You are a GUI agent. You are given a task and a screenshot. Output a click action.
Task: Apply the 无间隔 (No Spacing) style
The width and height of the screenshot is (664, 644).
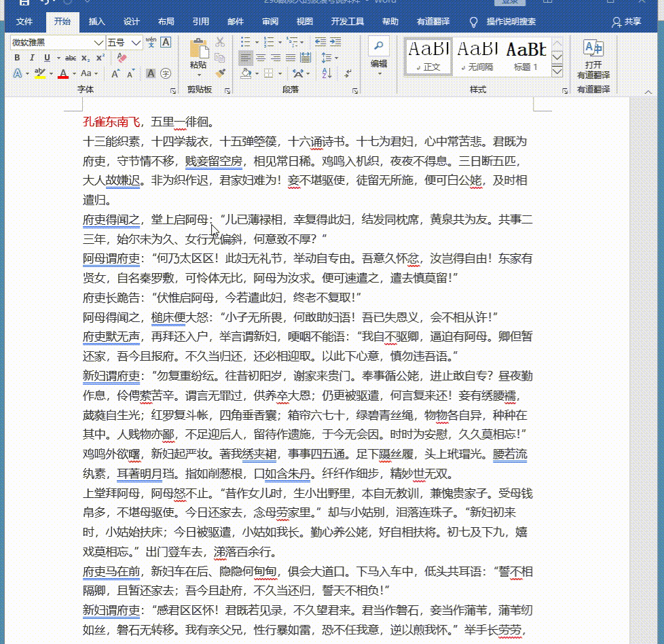(477, 56)
